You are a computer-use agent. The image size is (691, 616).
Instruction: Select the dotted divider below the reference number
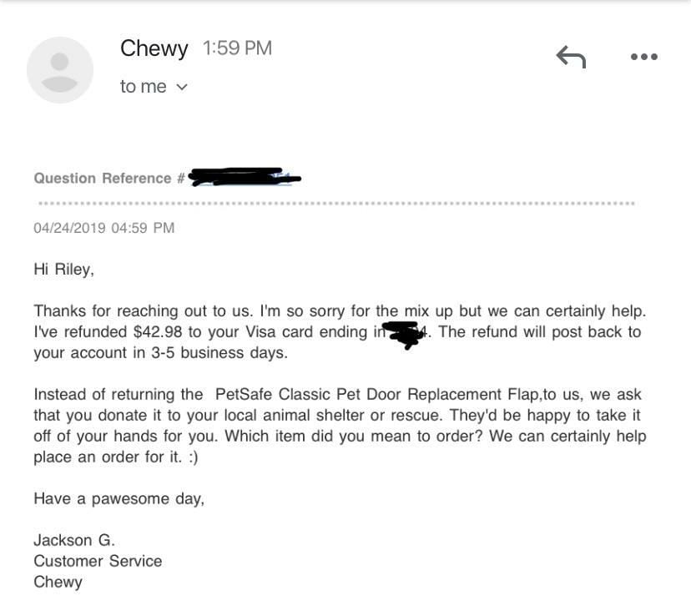click(x=334, y=200)
